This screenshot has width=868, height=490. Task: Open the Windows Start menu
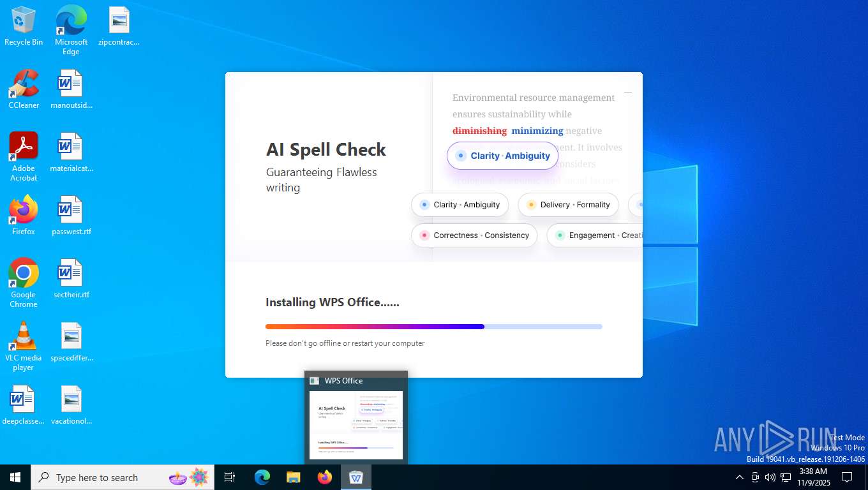(x=15, y=477)
